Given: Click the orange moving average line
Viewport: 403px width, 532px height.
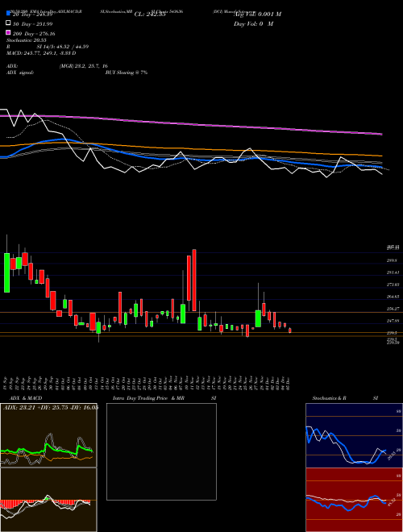Looking at the screenshot, I should pos(190,149).
